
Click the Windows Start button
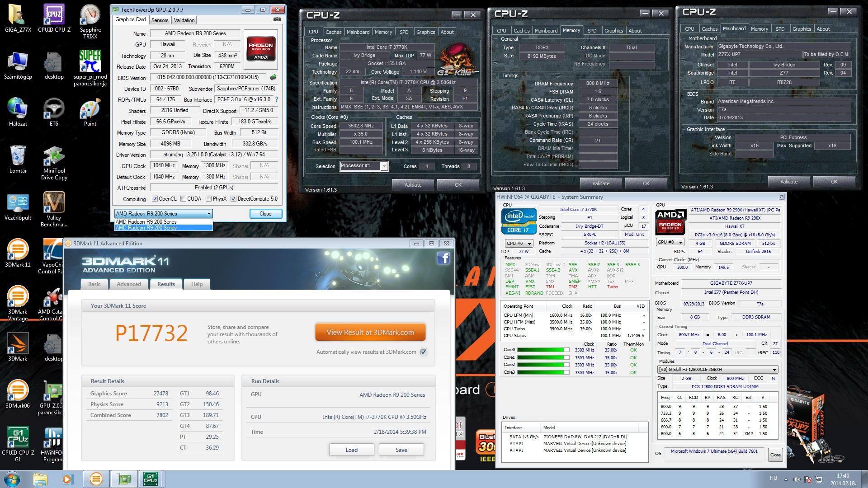[x=11, y=479]
